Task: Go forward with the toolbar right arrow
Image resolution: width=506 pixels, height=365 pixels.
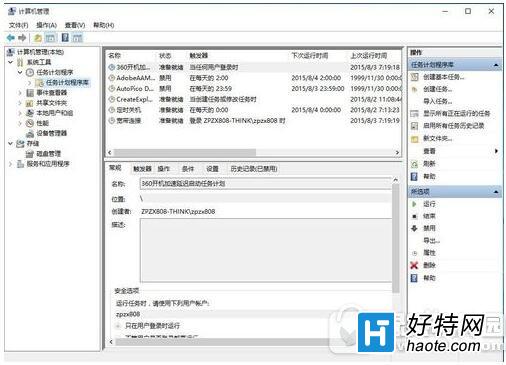Action: (22, 38)
